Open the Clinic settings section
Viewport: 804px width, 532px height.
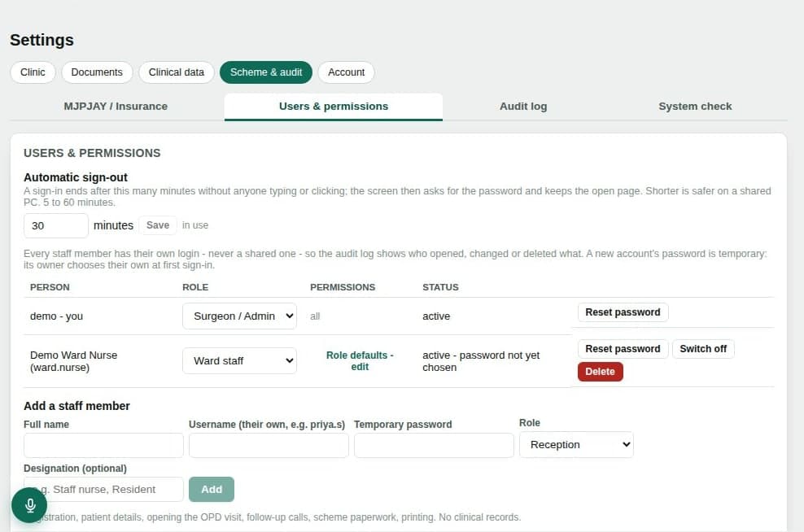(33, 72)
